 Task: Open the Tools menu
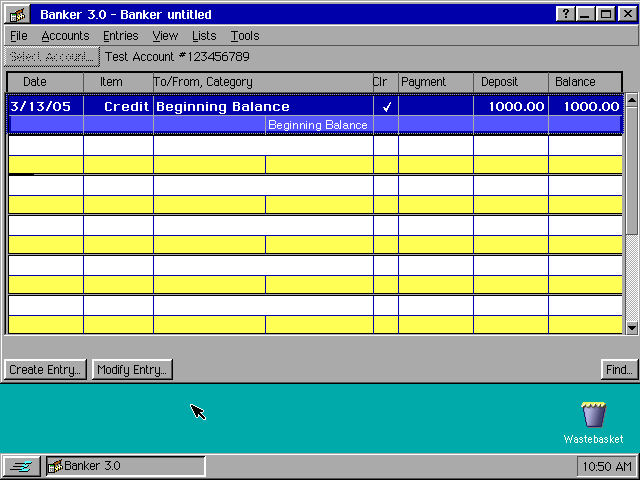click(245, 36)
